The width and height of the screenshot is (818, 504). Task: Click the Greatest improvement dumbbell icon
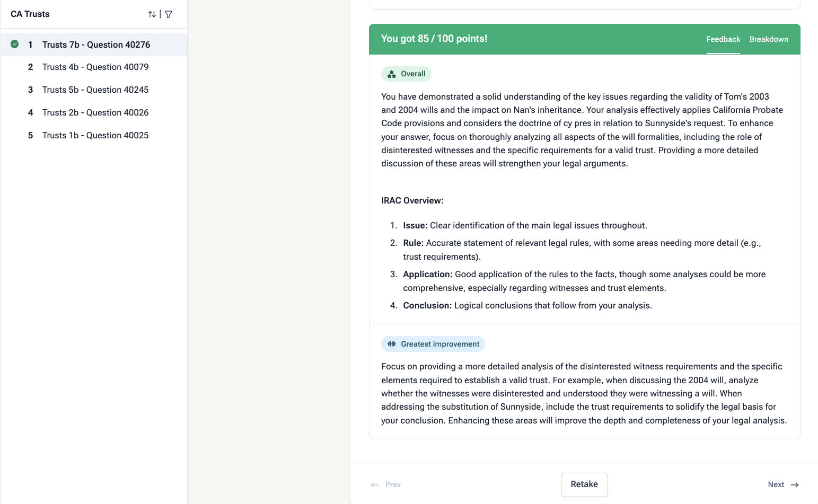[x=392, y=344]
